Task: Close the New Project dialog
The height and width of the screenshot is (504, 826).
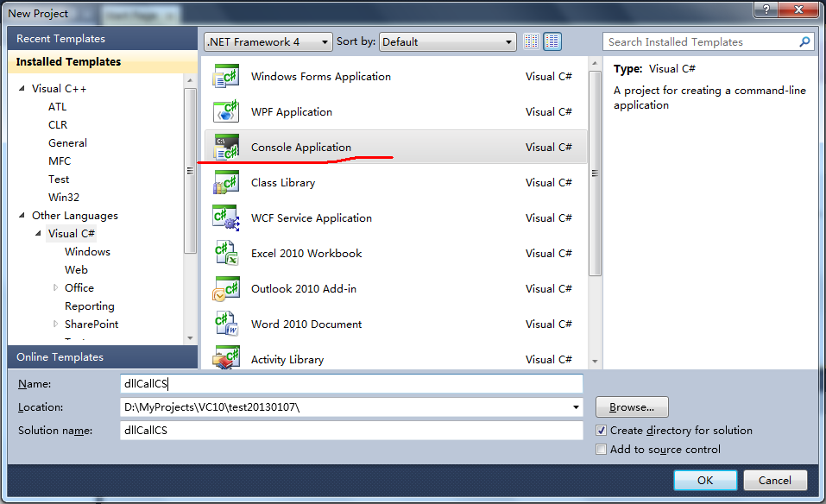Action: tap(798, 9)
